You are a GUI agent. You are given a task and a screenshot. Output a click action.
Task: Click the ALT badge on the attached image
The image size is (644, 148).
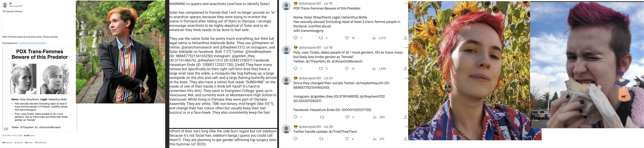(6, 129)
